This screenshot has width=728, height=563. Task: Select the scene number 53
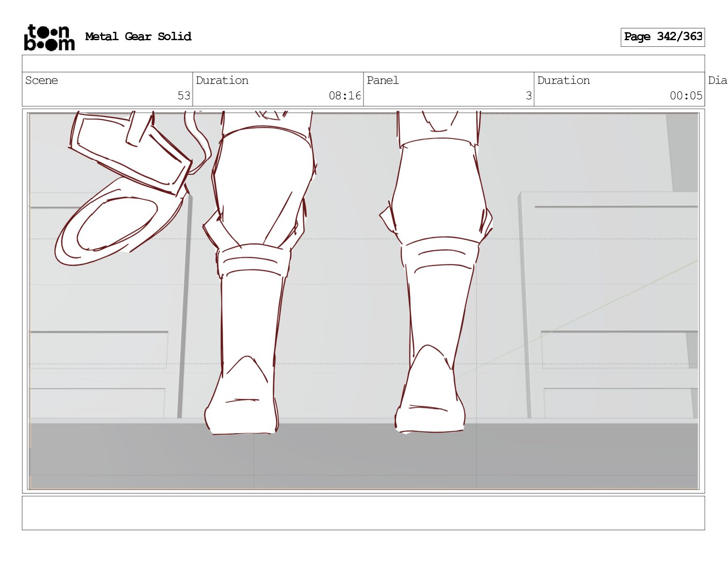coord(184,96)
